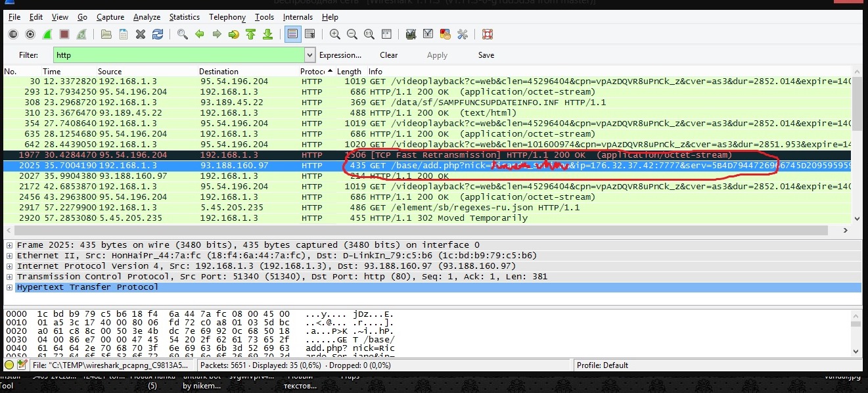Edit coloring rules icon
This screenshot has width=868, height=393.
(x=445, y=34)
